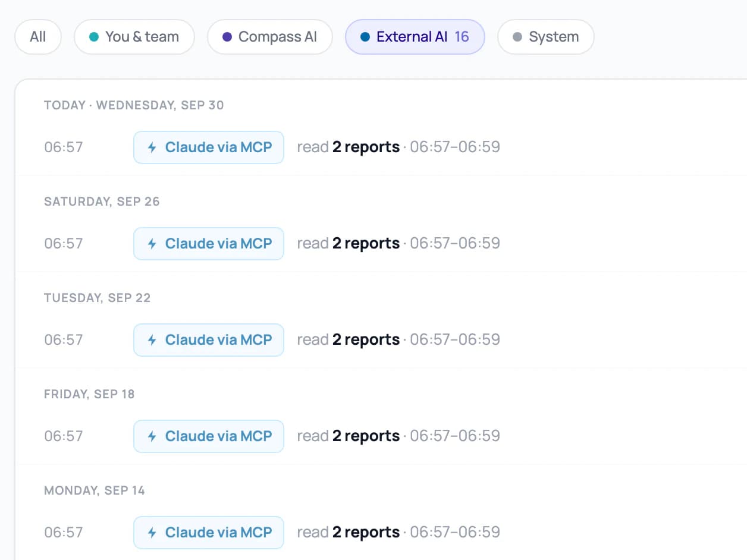Open Claude via MCP badge for Sep 26

click(209, 243)
